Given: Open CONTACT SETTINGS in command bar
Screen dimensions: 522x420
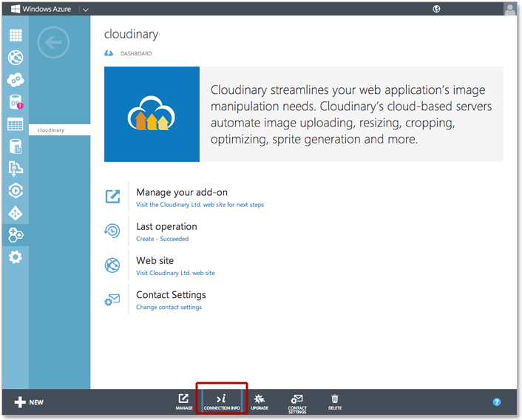Looking at the screenshot, I should pyautogui.click(x=297, y=404).
